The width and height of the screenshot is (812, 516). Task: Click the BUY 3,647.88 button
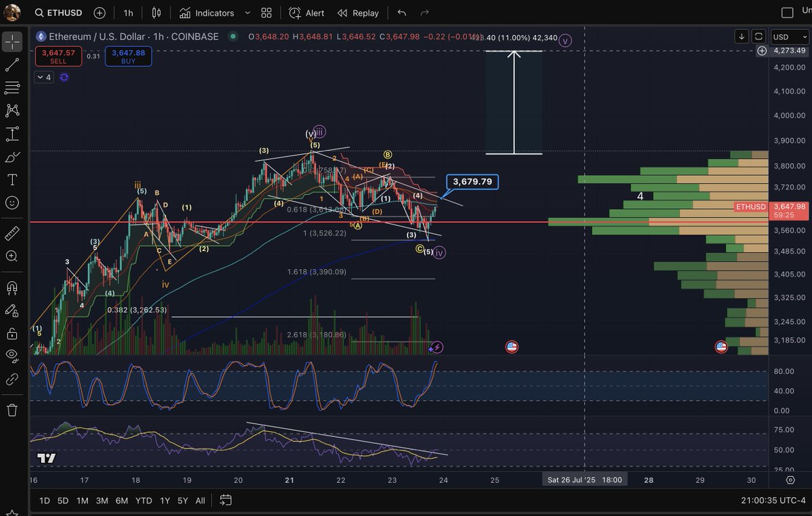coord(129,56)
